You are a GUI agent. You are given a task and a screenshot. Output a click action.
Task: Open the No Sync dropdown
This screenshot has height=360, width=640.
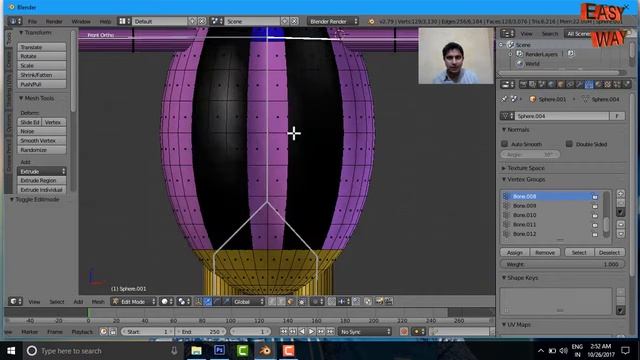coord(364,332)
